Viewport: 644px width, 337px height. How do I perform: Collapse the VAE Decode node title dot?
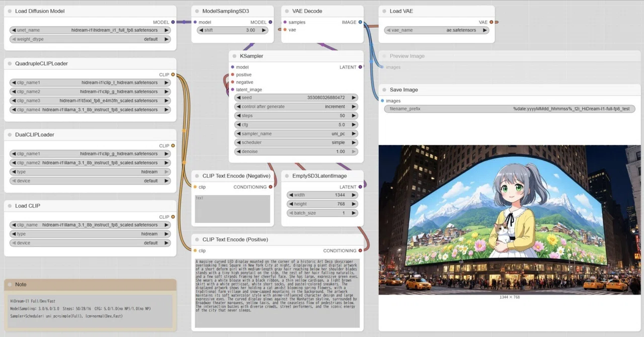point(286,11)
